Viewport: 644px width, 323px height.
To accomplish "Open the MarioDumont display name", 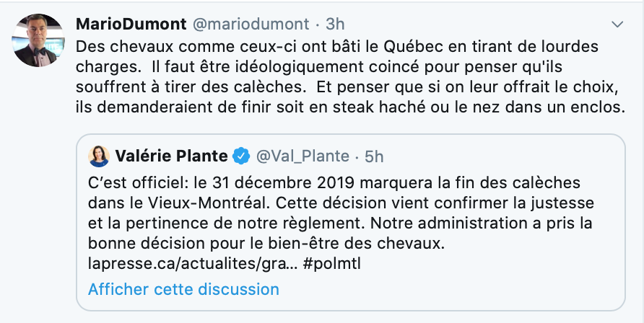I will 131,25.
